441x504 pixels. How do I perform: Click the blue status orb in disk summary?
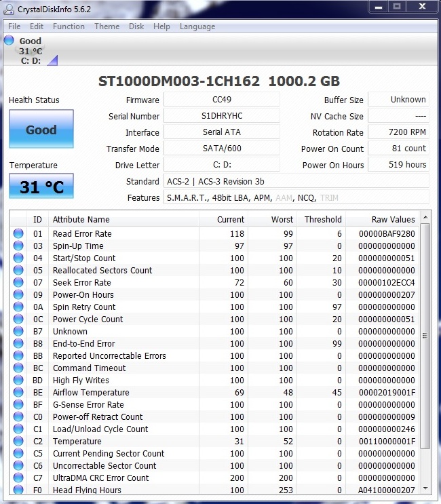click(9, 40)
